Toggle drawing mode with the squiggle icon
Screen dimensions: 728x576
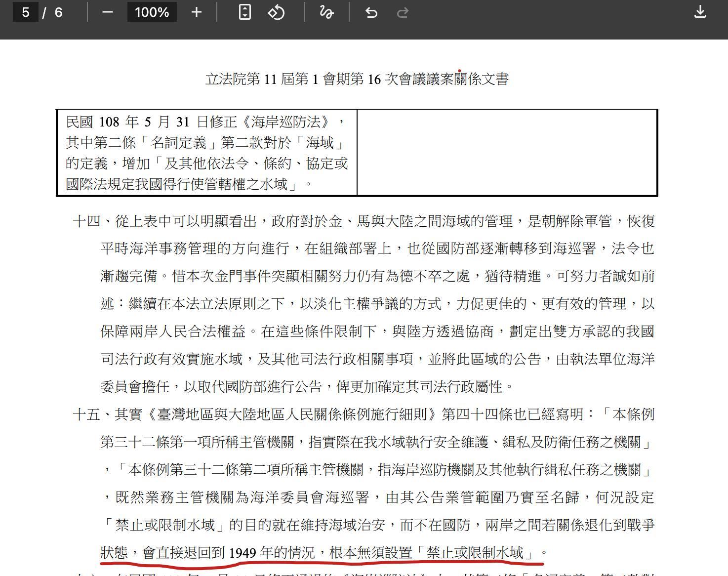(326, 13)
